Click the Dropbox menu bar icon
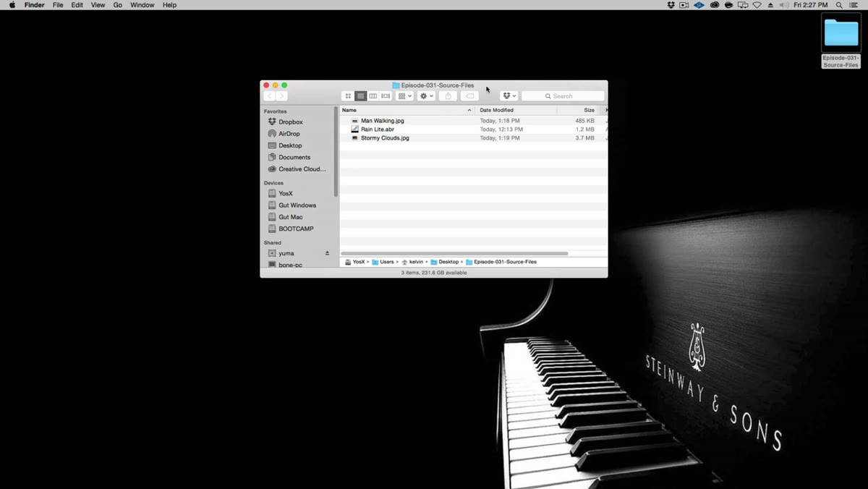 tap(671, 5)
